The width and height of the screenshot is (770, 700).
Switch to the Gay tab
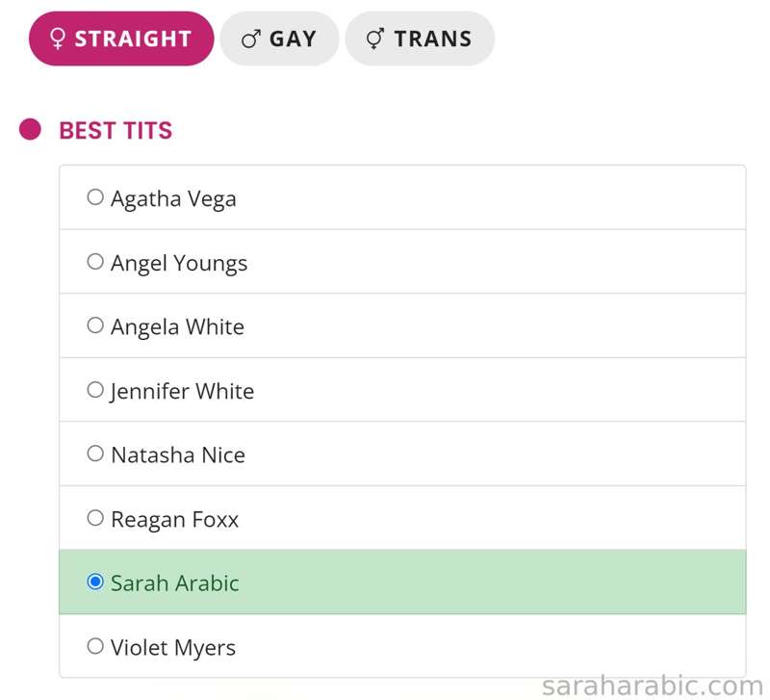[x=279, y=39]
